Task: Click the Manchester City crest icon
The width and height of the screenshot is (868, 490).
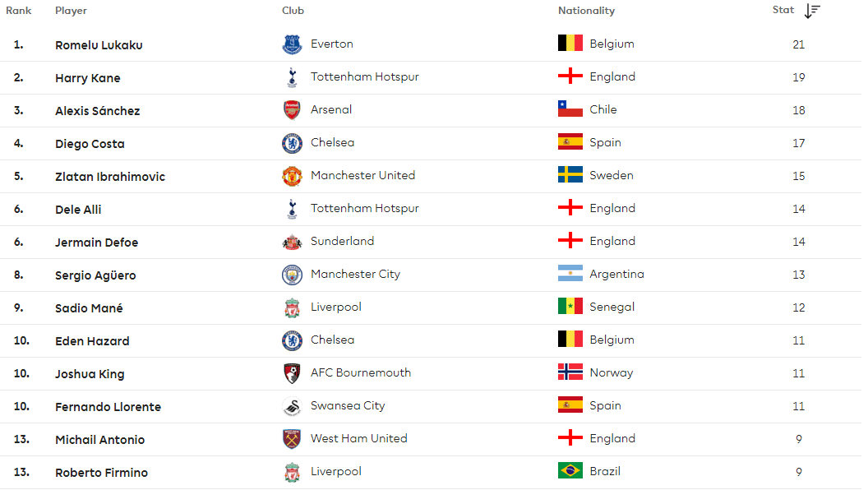Action: point(292,275)
